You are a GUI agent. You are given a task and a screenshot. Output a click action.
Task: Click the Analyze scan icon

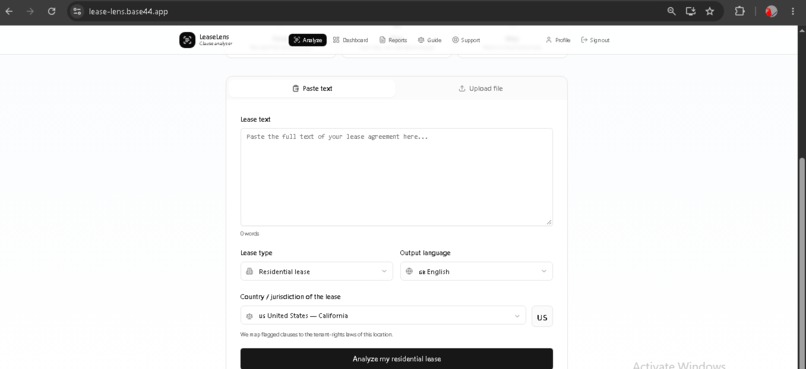pyautogui.click(x=296, y=40)
